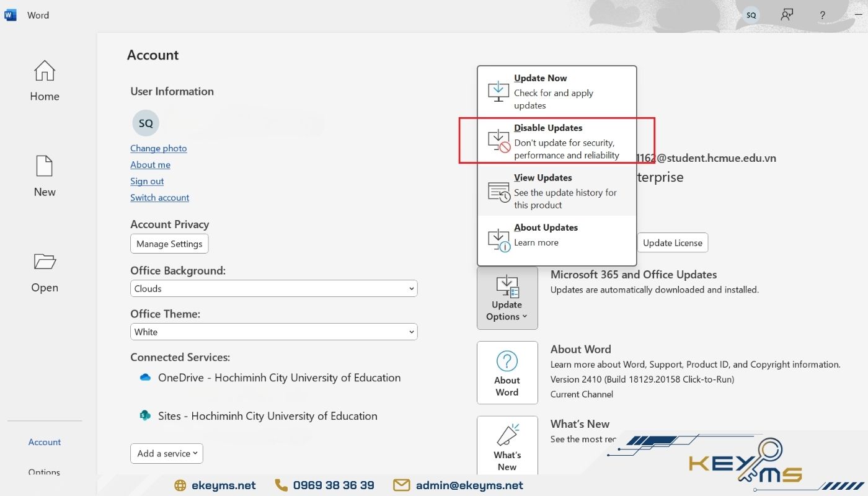868x496 pixels.
Task: Open the feedback icon in title bar
Action: (x=787, y=15)
